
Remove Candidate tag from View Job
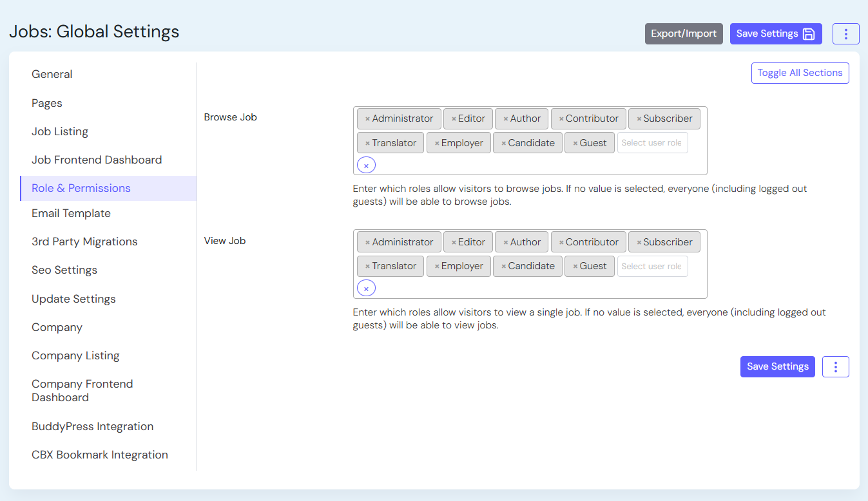tap(503, 267)
